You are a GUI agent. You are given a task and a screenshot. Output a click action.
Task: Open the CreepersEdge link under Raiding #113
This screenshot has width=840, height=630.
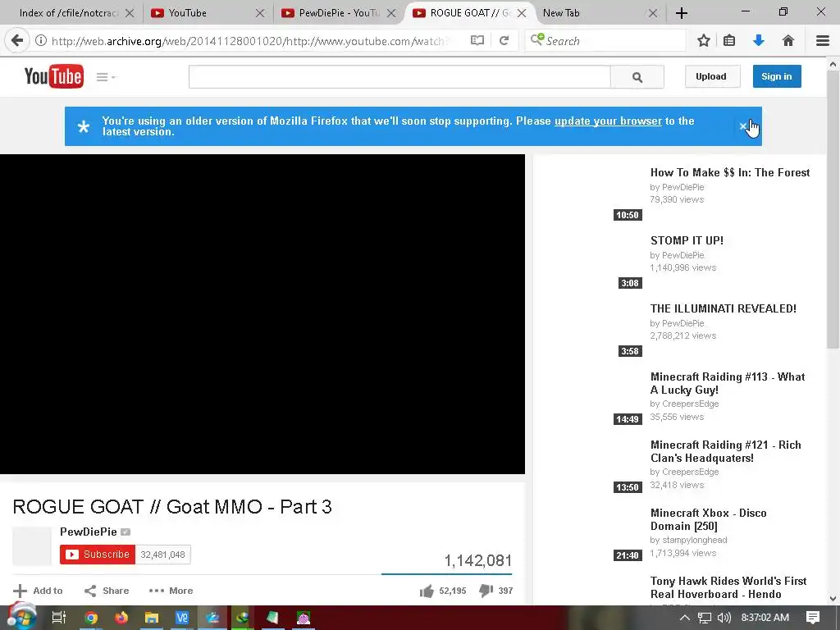tap(691, 404)
